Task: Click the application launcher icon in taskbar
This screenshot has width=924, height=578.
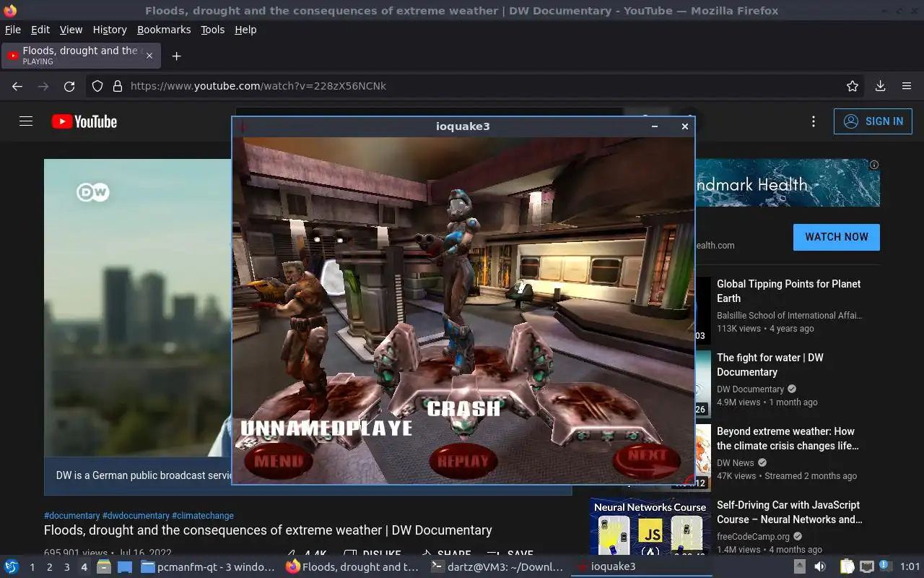Action: 12,566
